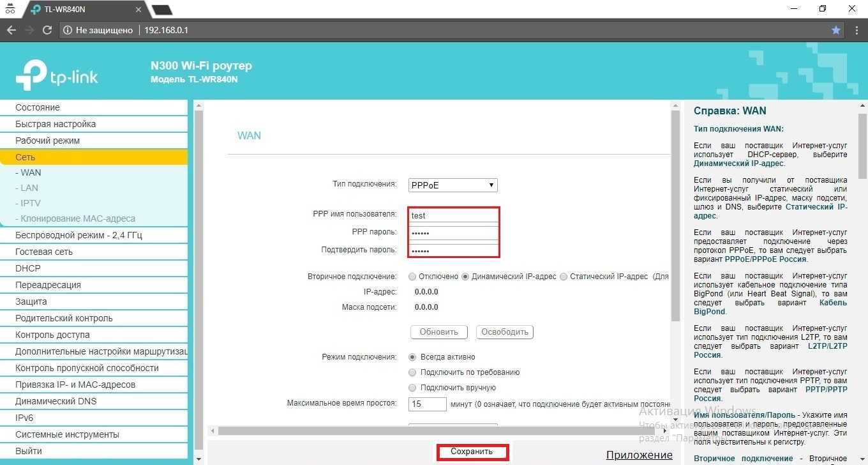Select Отключено secondary connection radio
Screen dimensions: 868x465
(x=412, y=277)
